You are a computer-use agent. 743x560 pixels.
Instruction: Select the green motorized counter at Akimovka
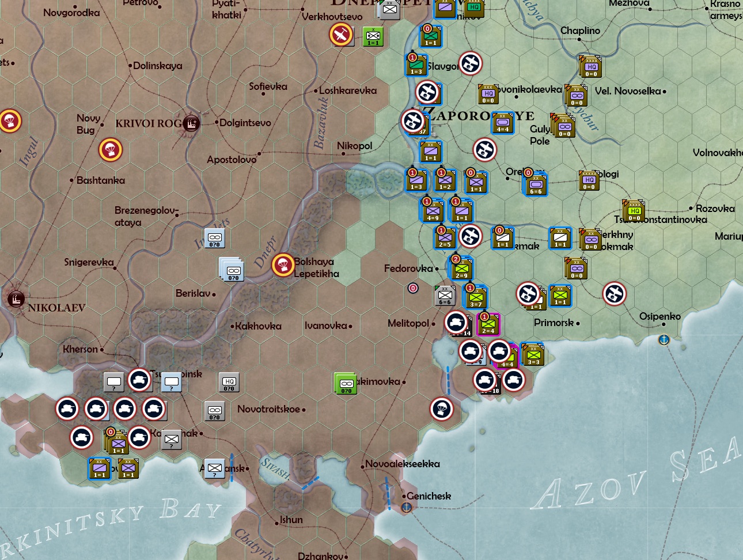click(x=346, y=383)
